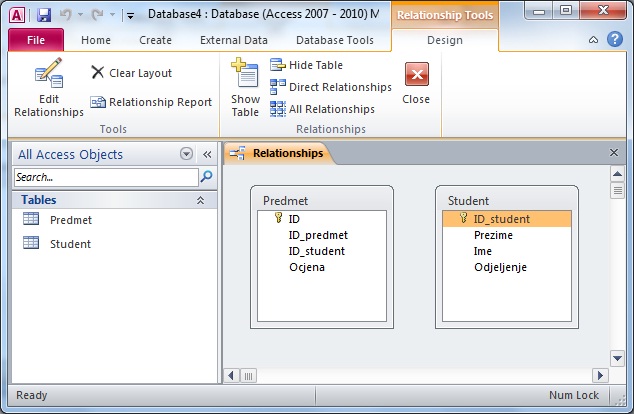The width and height of the screenshot is (634, 414).
Task: Click the navigation pane Search box
Action: point(106,177)
